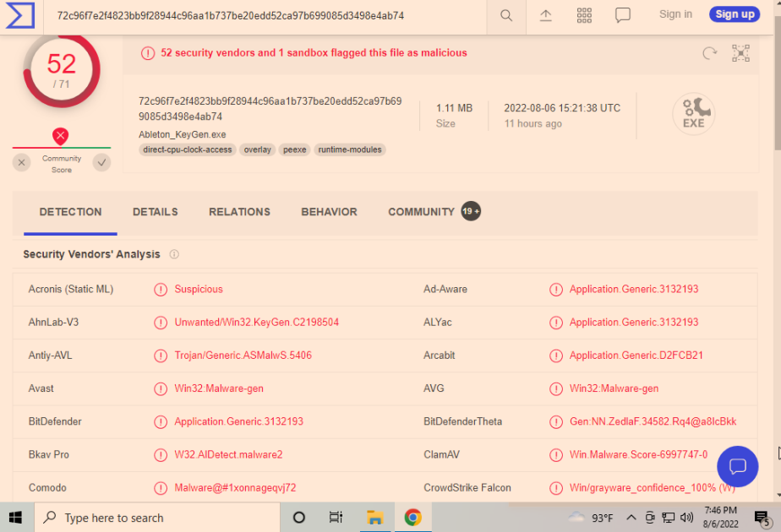This screenshot has height=532, width=781.
Task: Open the apps grid icon
Action: click(584, 15)
